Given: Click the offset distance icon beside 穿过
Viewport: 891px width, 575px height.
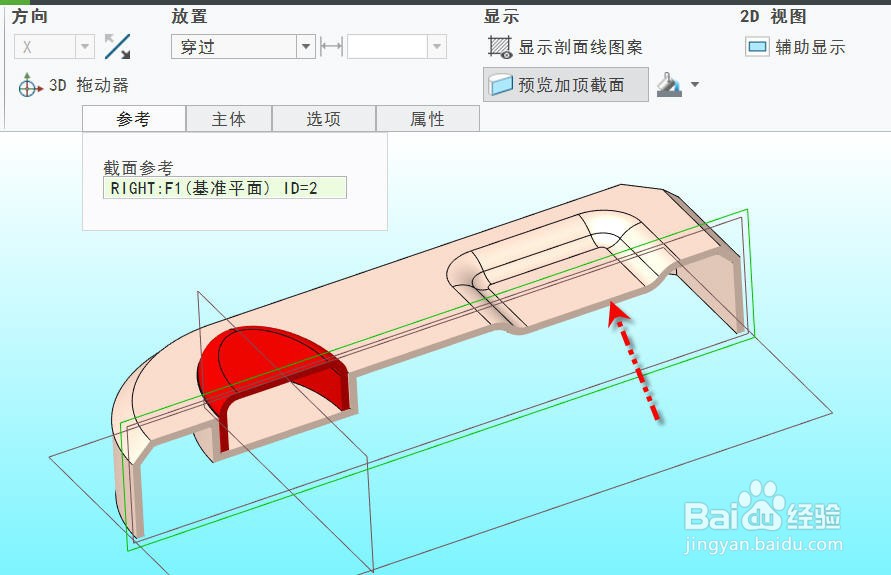Looking at the screenshot, I should point(331,47).
